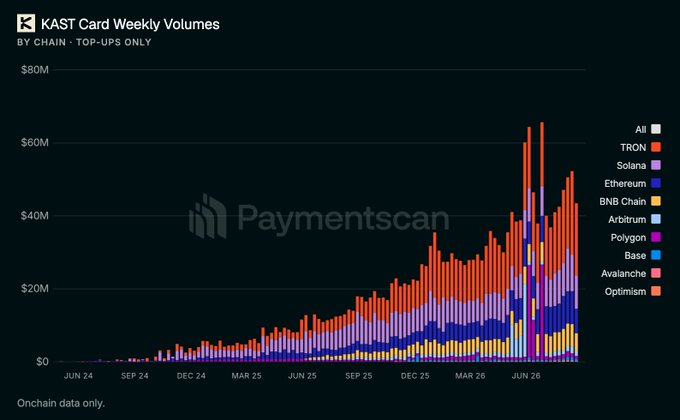
Task: Click the Base legend color swatch
Action: click(x=656, y=255)
